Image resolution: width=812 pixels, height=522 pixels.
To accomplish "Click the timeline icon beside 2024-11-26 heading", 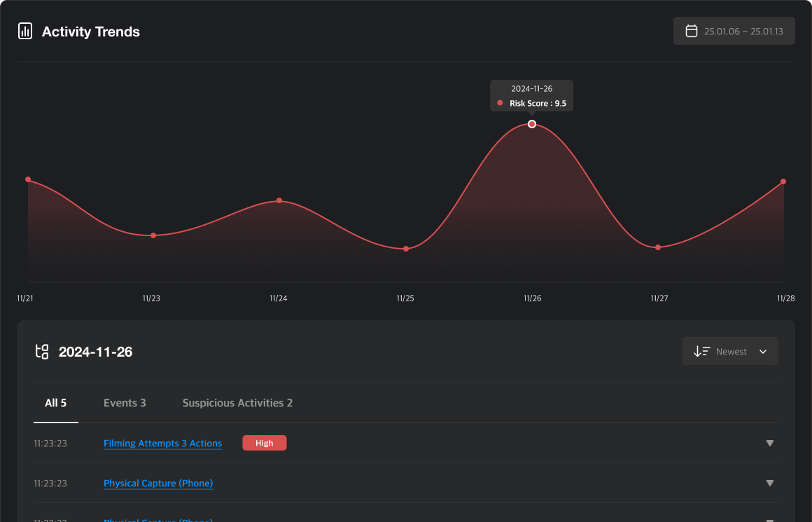I will tap(43, 352).
